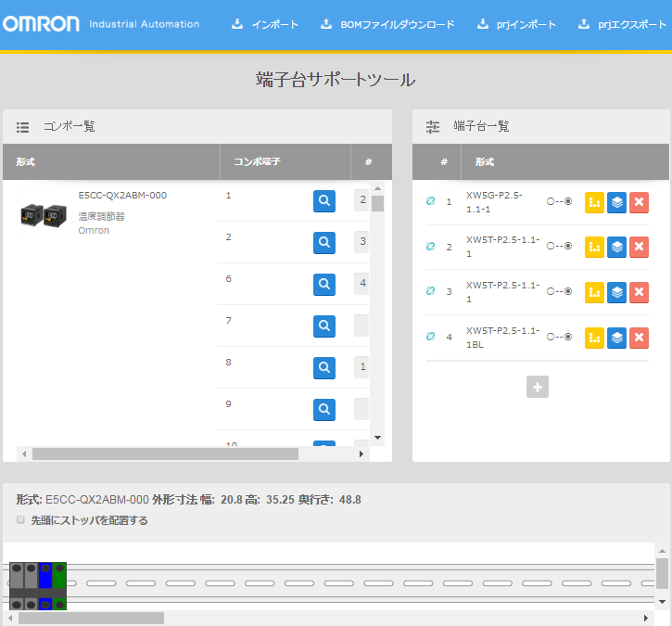Click the terminal number field for pin 1
The height and width of the screenshot is (626, 672).
361,199
